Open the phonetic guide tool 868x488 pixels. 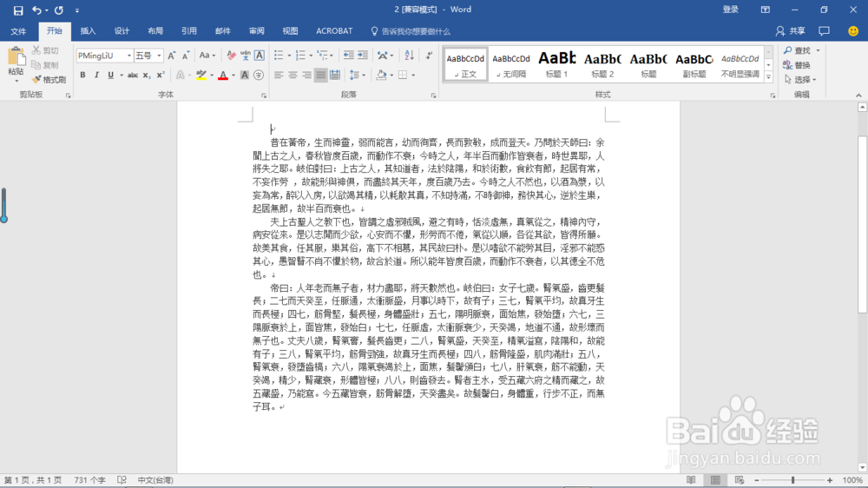[246, 56]
